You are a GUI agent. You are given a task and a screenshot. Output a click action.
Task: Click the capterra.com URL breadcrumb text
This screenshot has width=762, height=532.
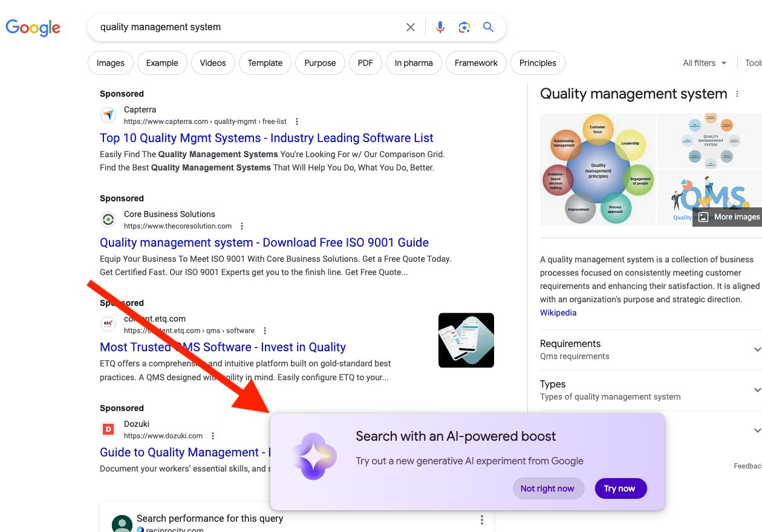point(206,122)
